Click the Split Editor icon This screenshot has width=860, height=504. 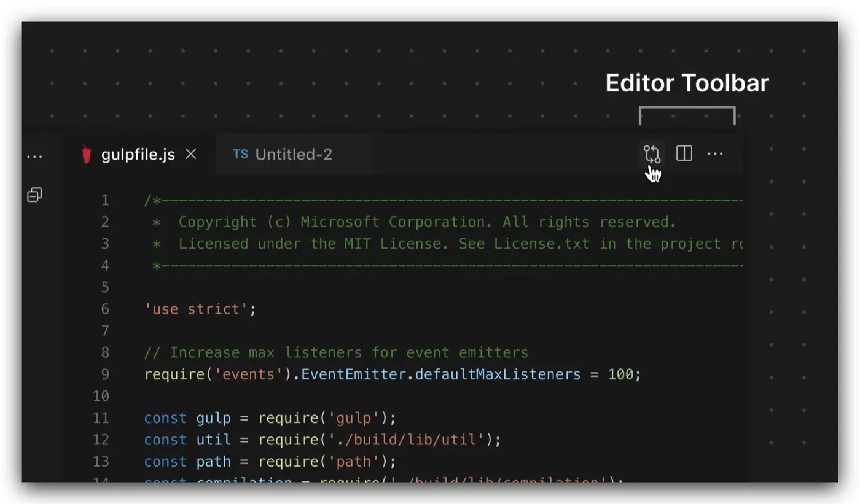pyautogui.click(x=684, y=153)
